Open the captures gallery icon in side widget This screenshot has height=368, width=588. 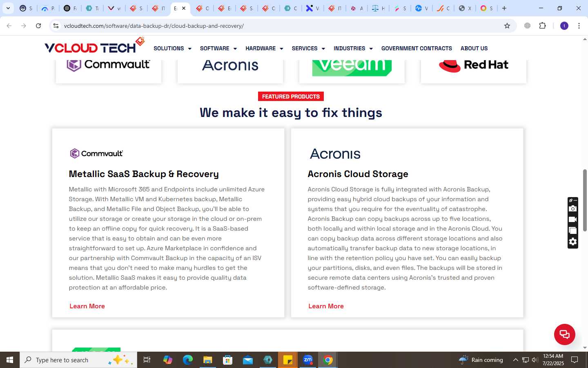tap(572, 231)
